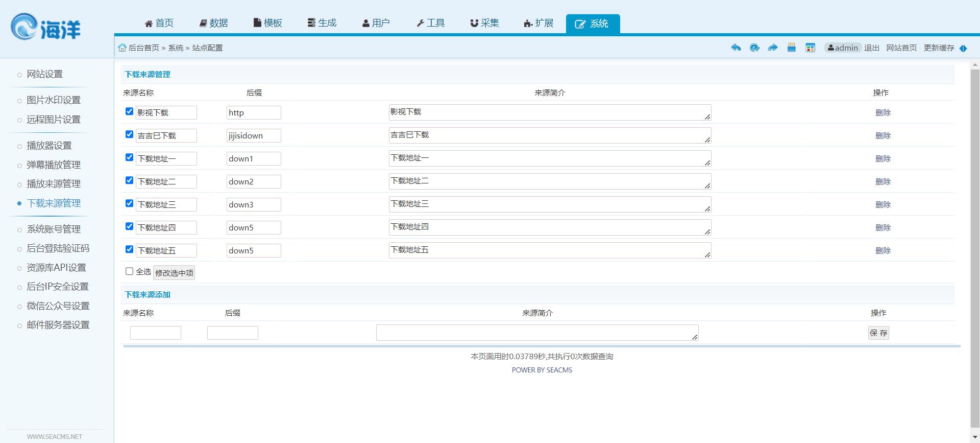Open the 工具 tools tab
The image size is (980, 443).
pos(430,23)
